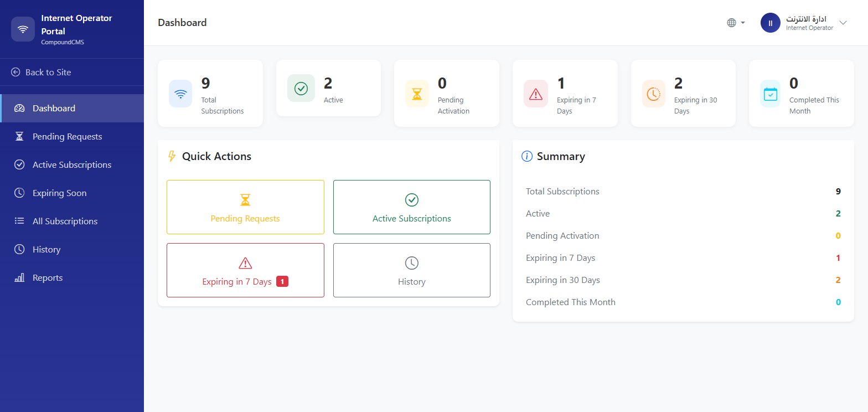
Task: Click the Pending Activation hourglass card icon
Action: pos(417,94)
